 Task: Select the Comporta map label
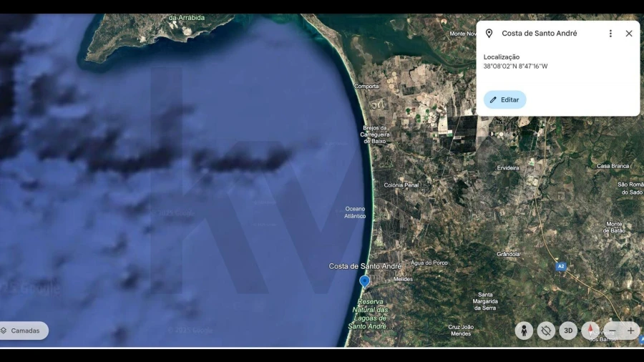coord(366,87)
